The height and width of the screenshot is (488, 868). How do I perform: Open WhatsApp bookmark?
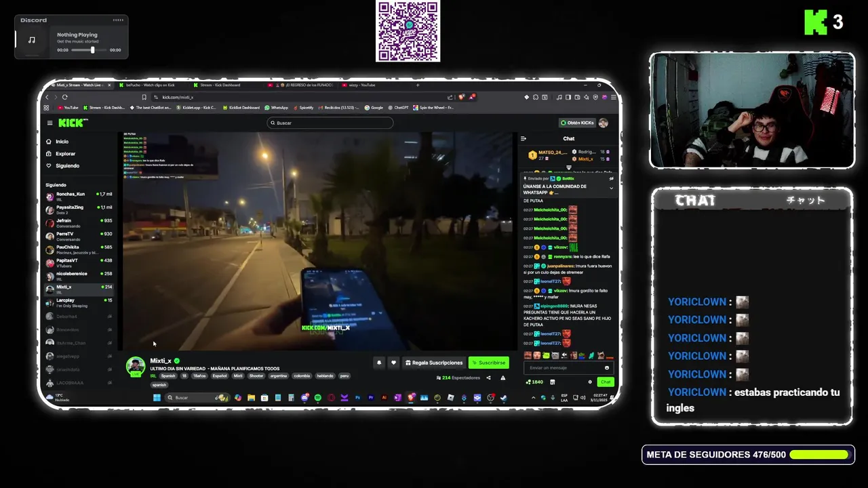click(276, 107)
